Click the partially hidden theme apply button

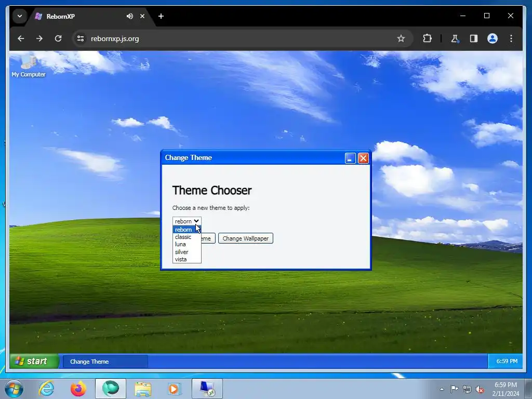click(208, 238)
